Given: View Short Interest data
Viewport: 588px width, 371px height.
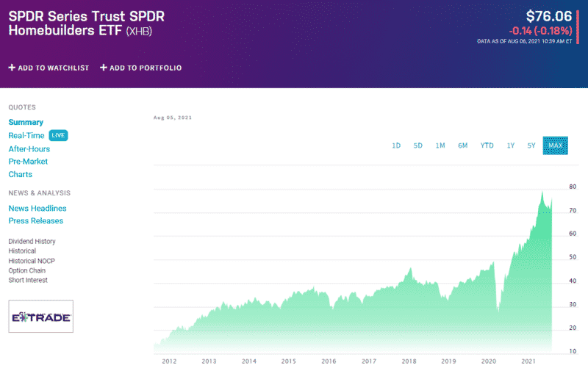Looking at the screenshot, I should click(x=28, y=281).
